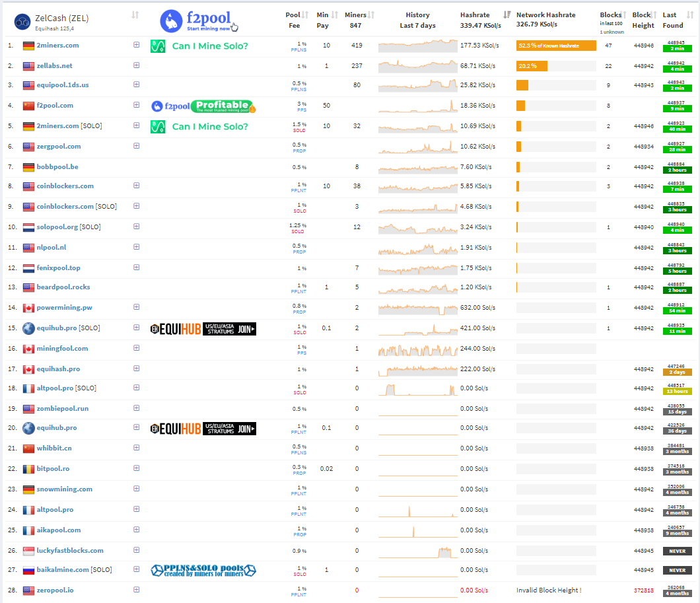Viewport: 700px width, 603px height.
Task: Click the Romania flag next to bitpool.ro
Action: coord(28,469)
